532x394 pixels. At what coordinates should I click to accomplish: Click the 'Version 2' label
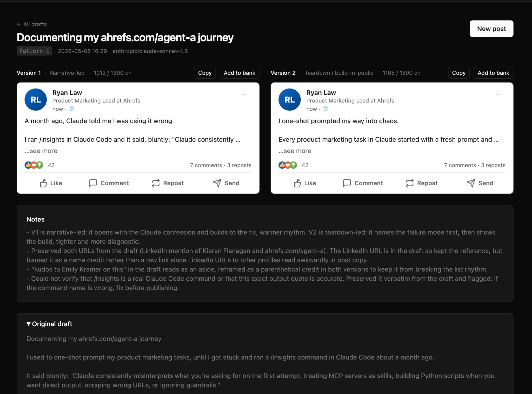[283, 73]
